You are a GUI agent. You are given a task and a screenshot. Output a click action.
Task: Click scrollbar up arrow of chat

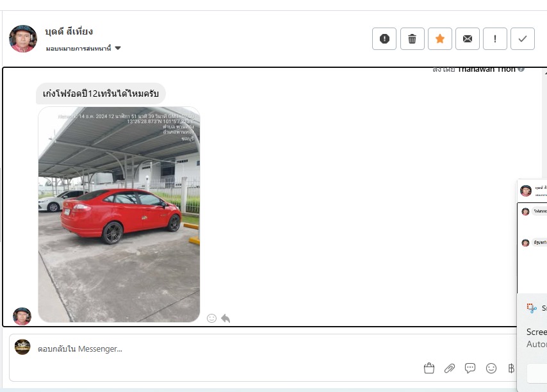[545, 72]
